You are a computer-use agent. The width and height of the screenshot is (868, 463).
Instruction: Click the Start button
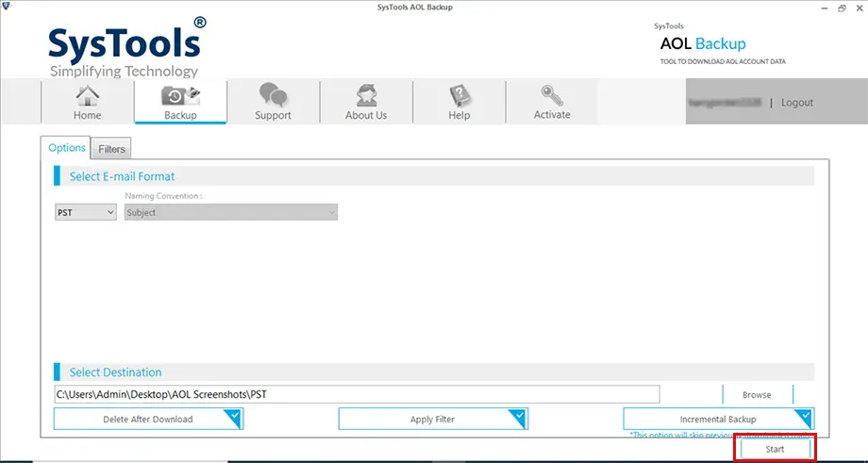[775, 449]
